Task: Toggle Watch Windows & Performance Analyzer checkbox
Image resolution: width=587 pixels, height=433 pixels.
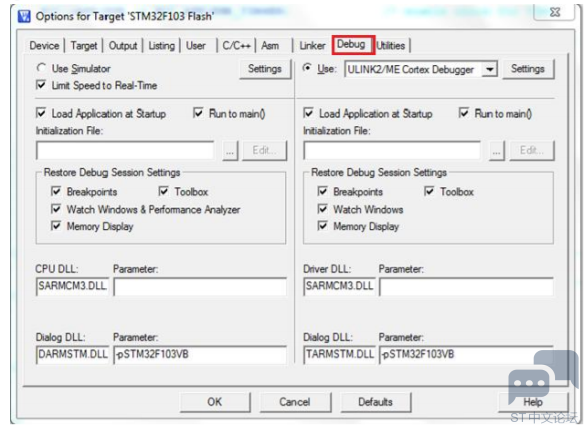Action: 56,209
